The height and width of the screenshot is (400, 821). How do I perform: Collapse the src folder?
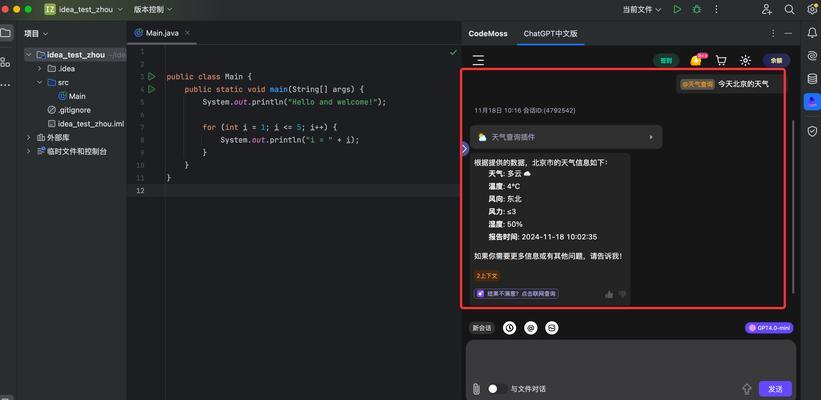39,82
